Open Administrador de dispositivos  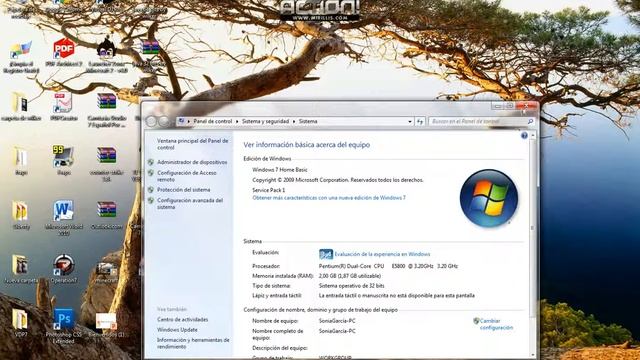click(192, 162)
